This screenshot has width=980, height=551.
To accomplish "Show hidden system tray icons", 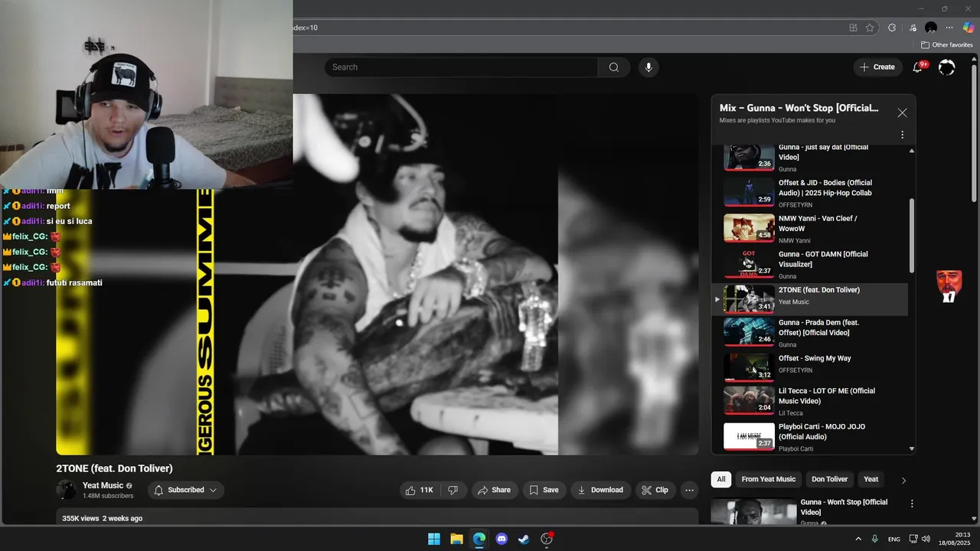I will pos(857,539).
